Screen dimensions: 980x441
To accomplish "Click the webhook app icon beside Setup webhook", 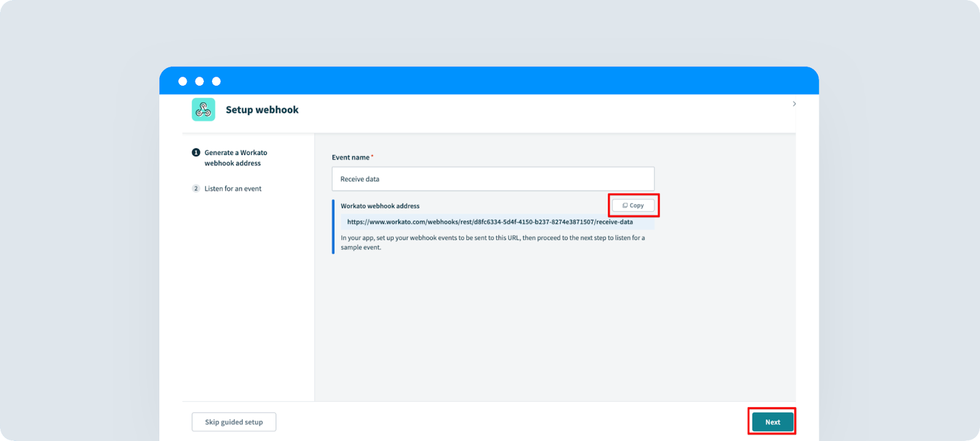I will pyautogui.click(x=203, y=110).
